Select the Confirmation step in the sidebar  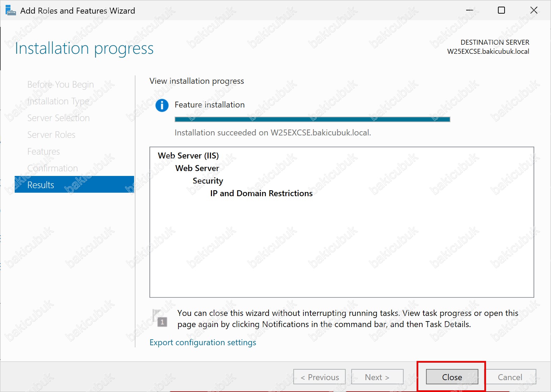(53, 168)
